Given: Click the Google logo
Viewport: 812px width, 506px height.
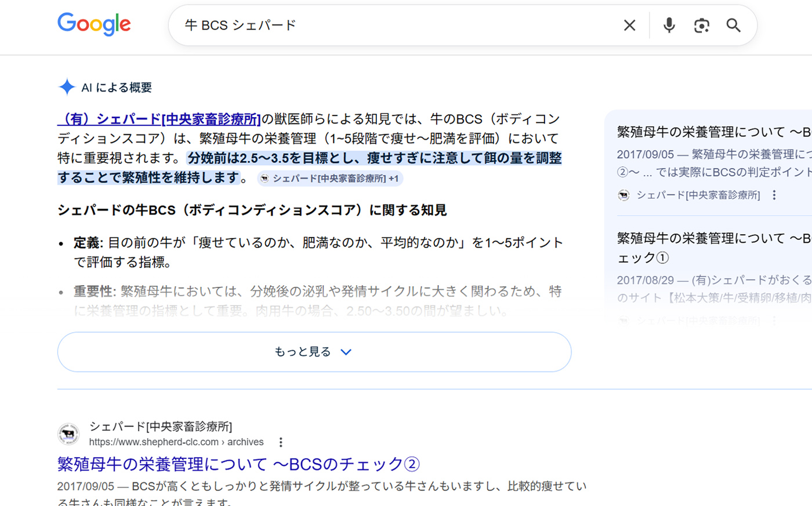Looking at the screenshot, I should (x=94, y=24).
